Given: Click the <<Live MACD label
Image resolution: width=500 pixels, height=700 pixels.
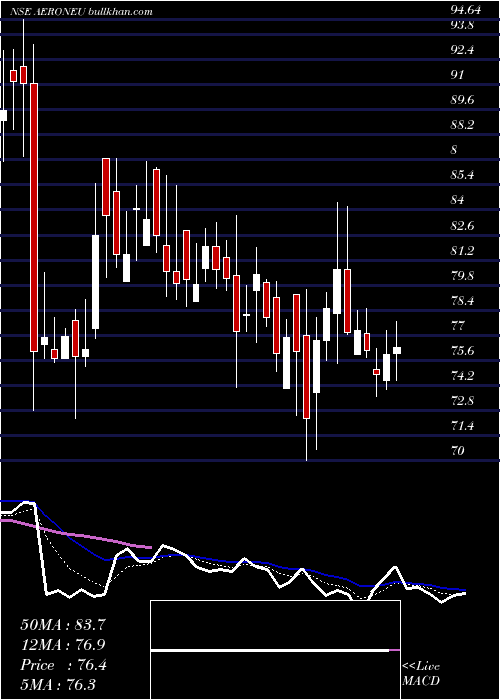Looking at the screenshot, I should (x=421, y=674).
